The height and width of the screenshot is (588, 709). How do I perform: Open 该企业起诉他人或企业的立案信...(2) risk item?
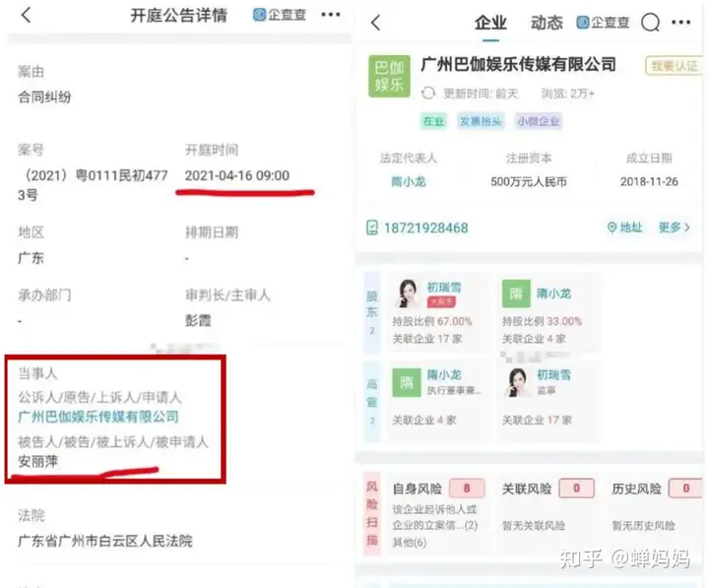coord(435,517)
